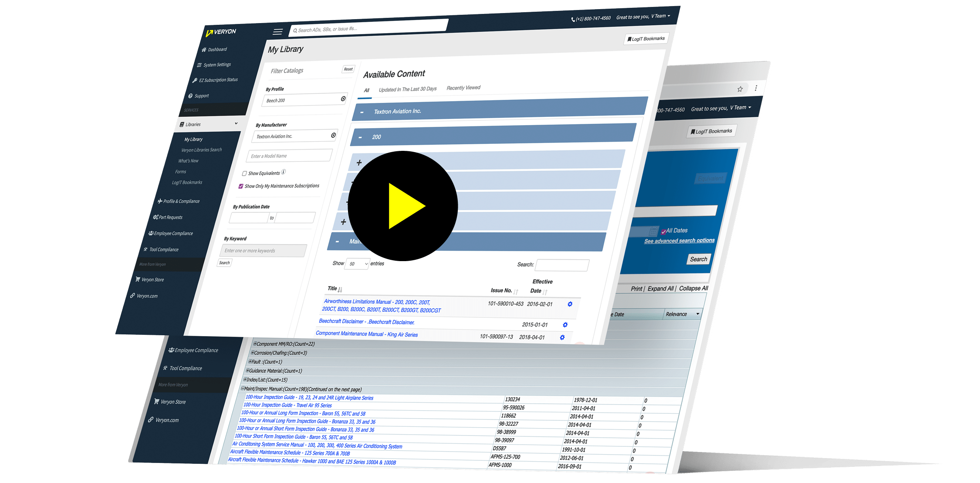Click LogIT Bookmarks button in back window

click(x=711, y=131)
